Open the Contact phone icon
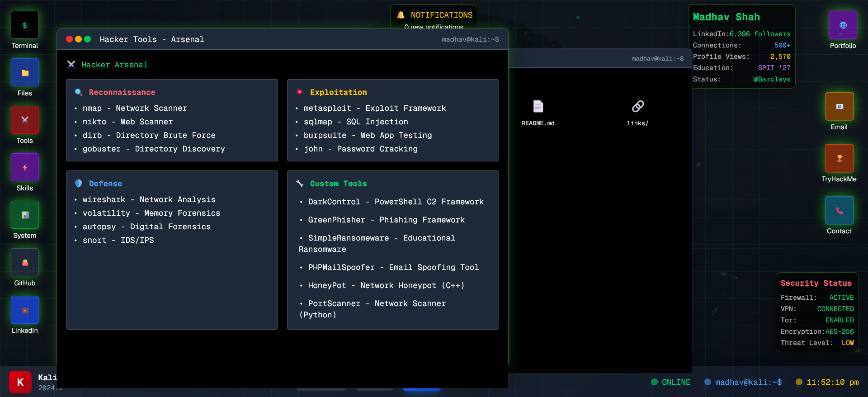The width and height of the screenshot is (868, 397). click(x=839, y=210)
